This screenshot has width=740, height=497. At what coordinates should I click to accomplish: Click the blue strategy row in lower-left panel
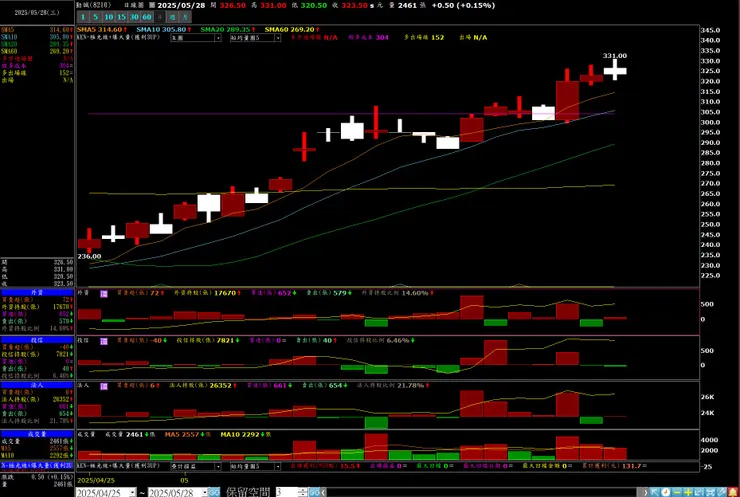pyautogui.click(x=37, y=466)
